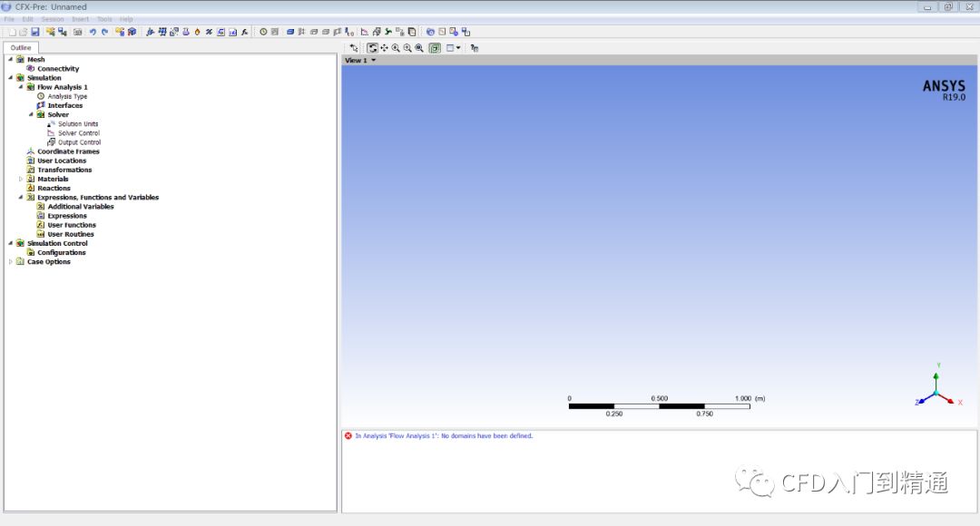Select the Outline tab

click(x=21, y=47)
